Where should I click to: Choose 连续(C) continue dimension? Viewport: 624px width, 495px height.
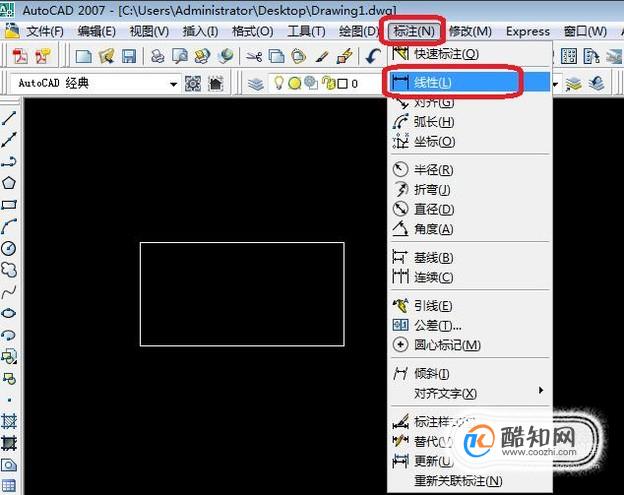pos(470,277)
